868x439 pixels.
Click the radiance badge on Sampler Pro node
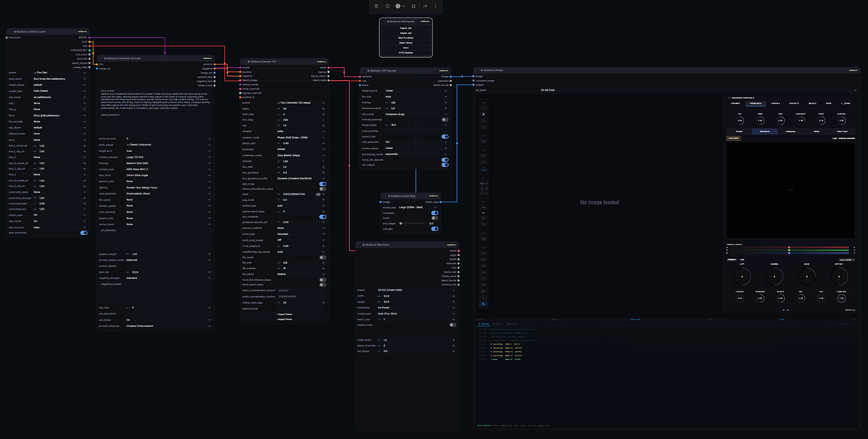point(321,61)
